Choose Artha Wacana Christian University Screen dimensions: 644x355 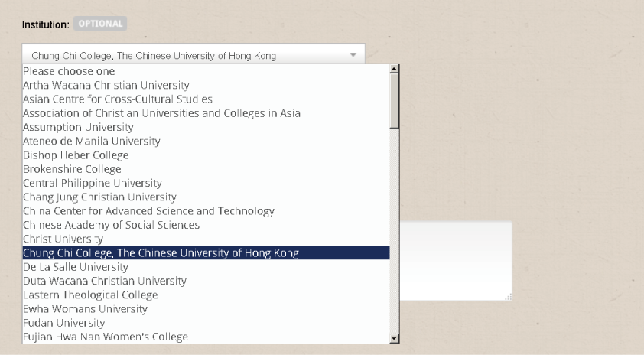coord(206,85)
